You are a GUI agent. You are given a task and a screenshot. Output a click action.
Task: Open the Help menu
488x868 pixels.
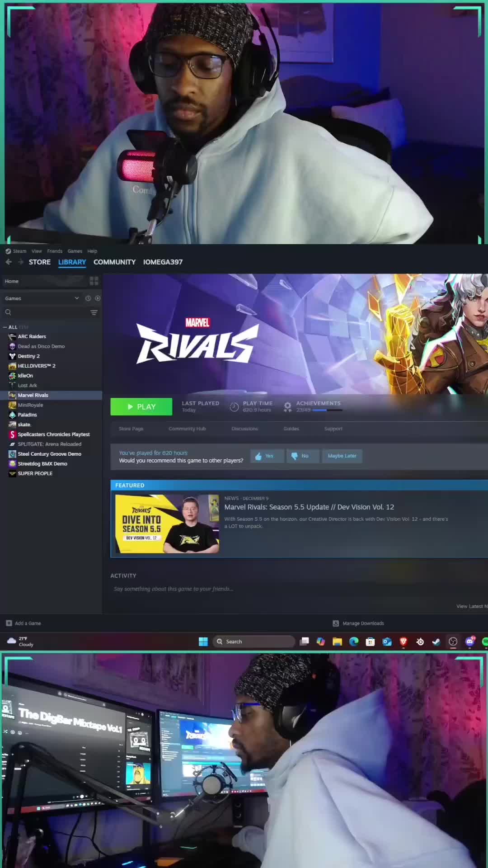pos(92,251)
